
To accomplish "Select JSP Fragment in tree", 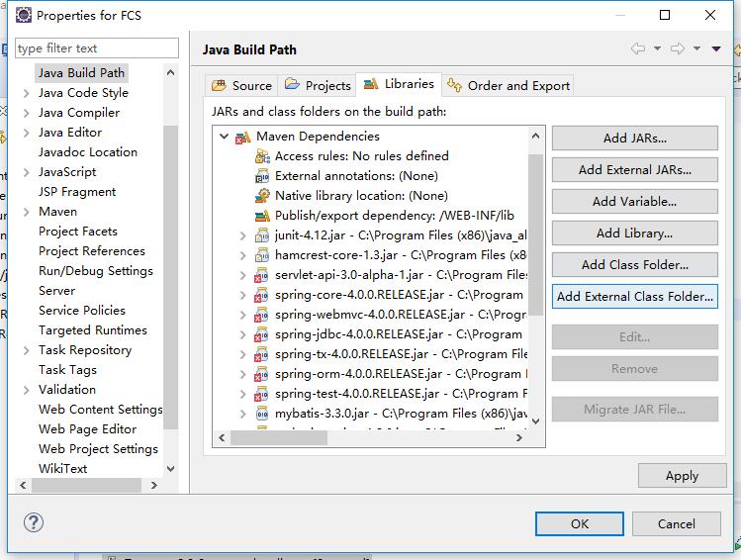I will tap(77, 192).
